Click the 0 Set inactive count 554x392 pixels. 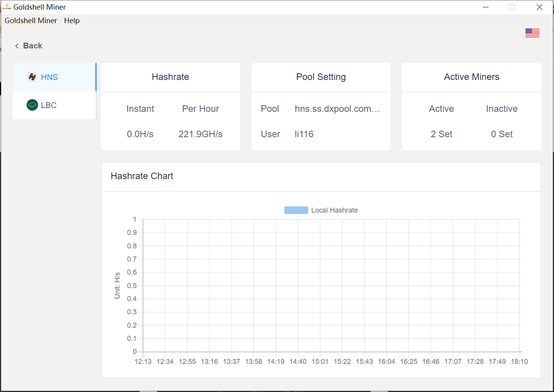[x=502, y=134]
